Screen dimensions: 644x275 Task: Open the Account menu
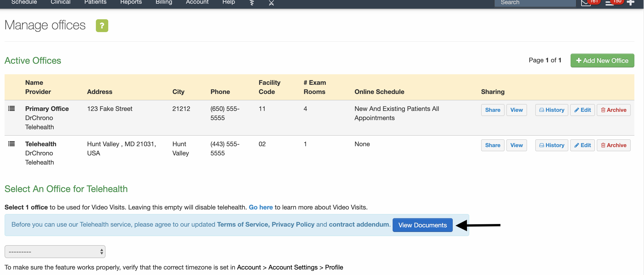197,2
